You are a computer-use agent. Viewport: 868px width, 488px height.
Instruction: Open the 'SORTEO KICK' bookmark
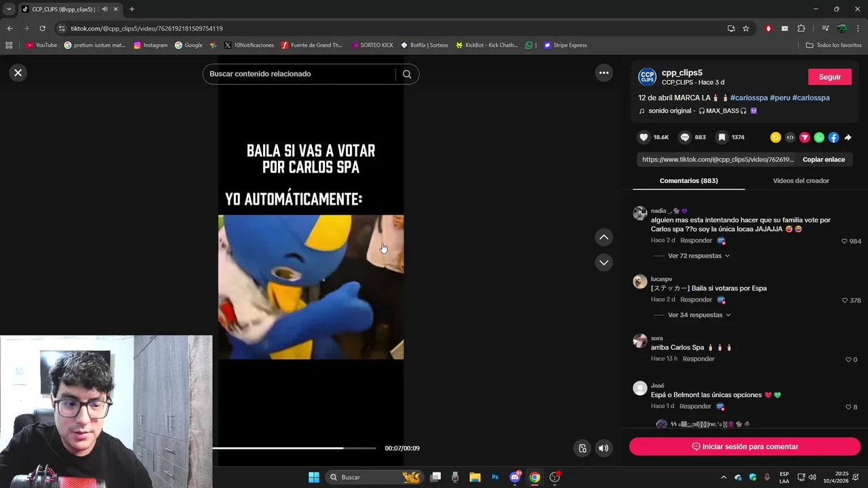[372, 45]
